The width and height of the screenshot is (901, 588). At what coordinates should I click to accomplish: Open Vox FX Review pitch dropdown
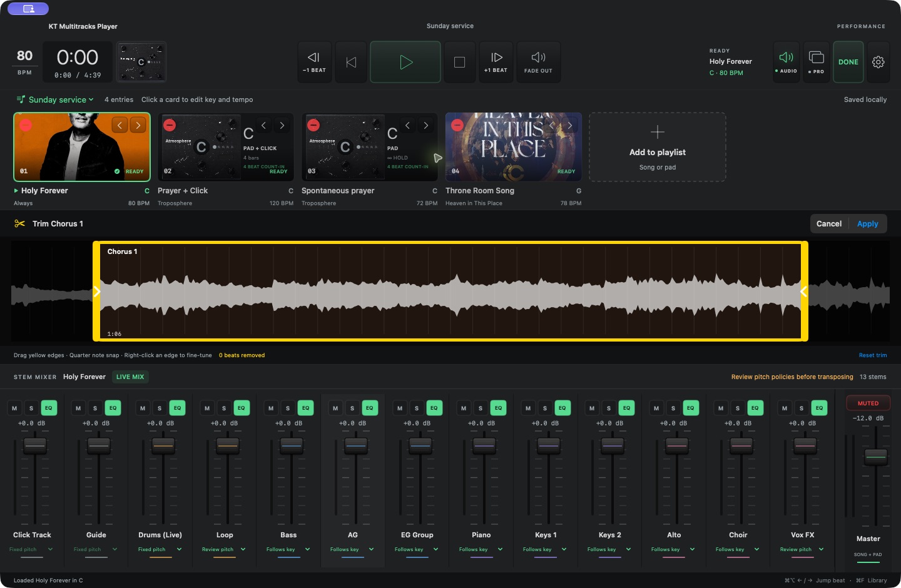tap(802, 549)
